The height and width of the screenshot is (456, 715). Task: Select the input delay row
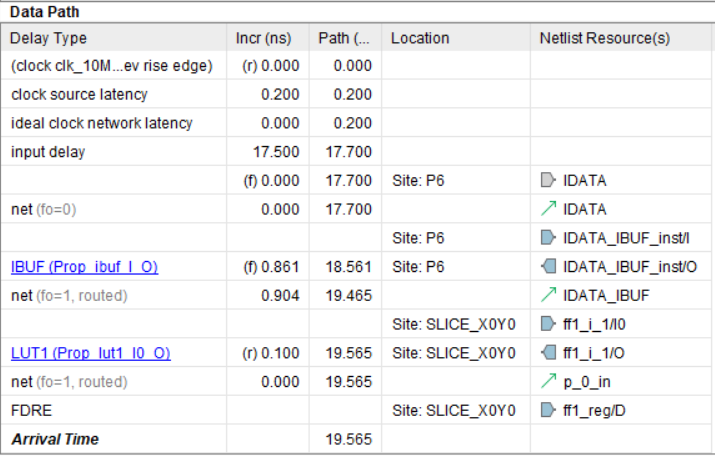tap(48, 152)
